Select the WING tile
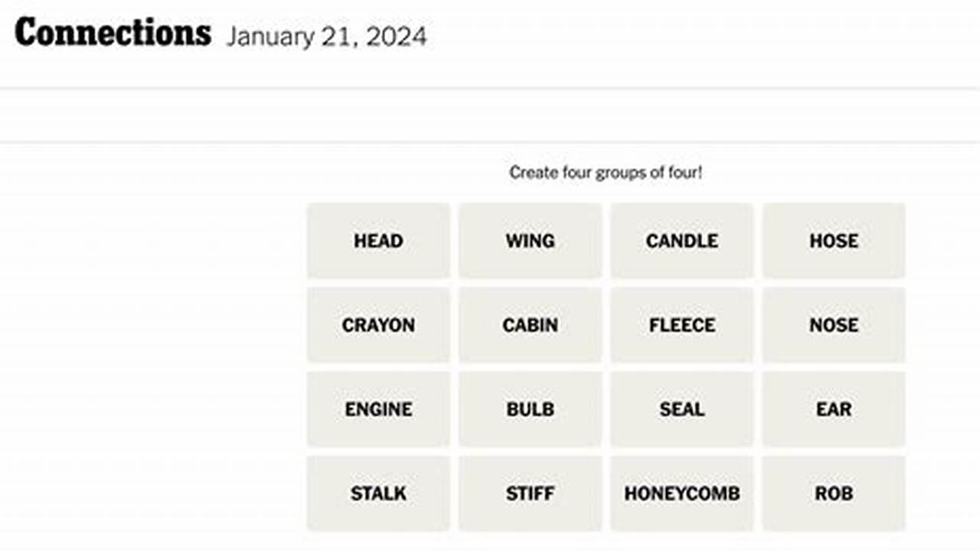 coord(530,240)
